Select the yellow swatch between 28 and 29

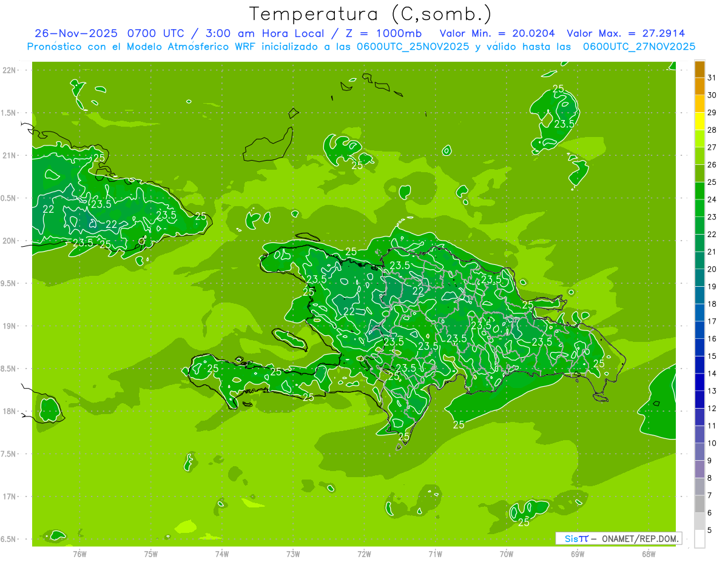click(700, 121)
